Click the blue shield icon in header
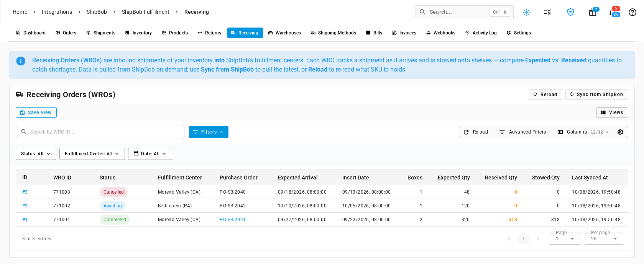 pos(570,12)
